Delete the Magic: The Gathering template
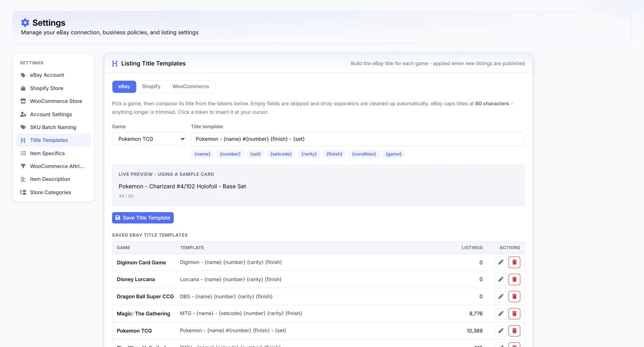644x347 pixels. [x=514, y=314]
